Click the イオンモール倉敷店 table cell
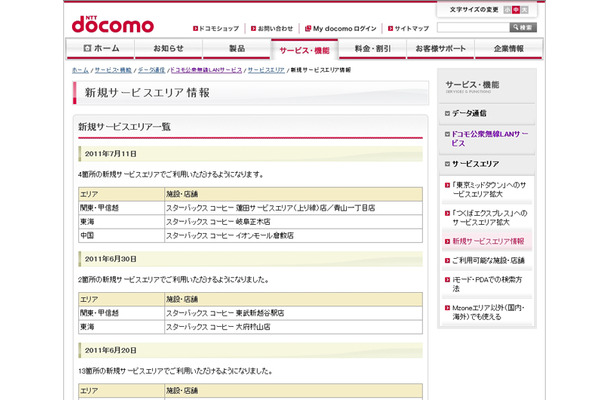Screen dimensions: 610x400 click(293, 235)
